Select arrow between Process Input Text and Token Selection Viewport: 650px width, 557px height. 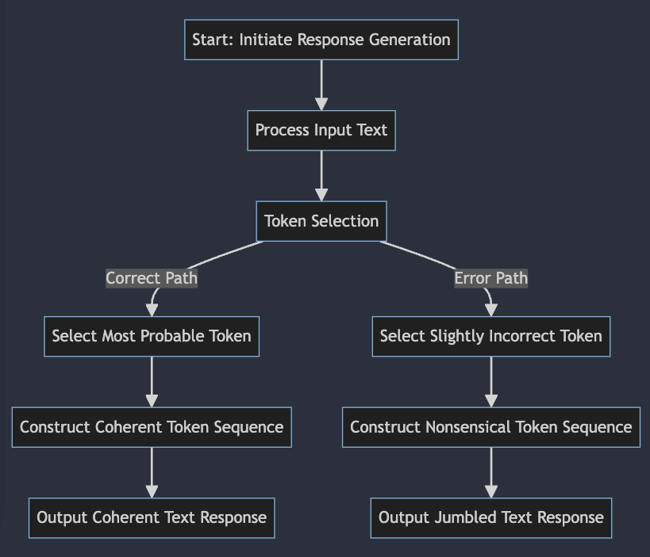click(x=321, y=175)
